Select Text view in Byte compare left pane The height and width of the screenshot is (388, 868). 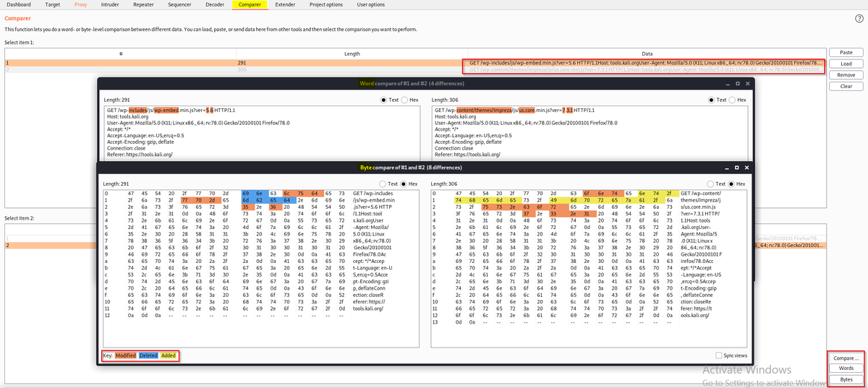coord(388,184)
